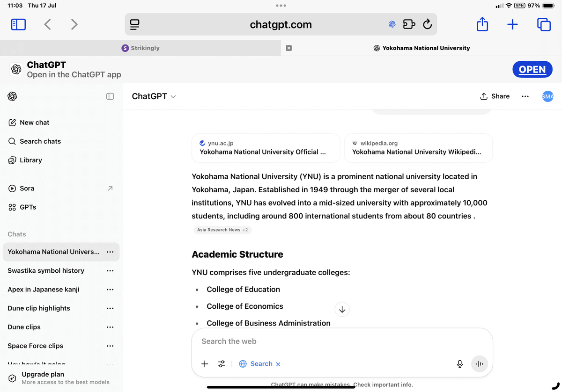
Task: Toggle the Safari sidebar icon
Action: [x=18, y=24]
